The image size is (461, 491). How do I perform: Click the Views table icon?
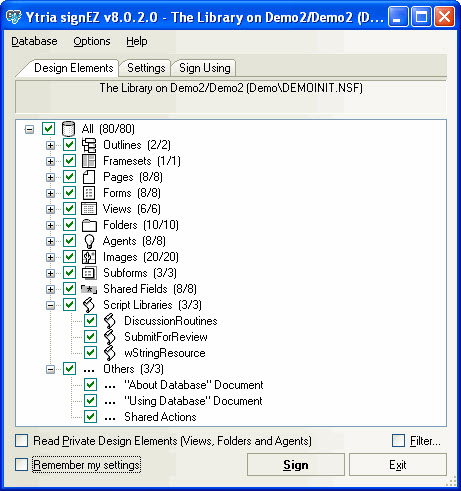coord(89,209)
